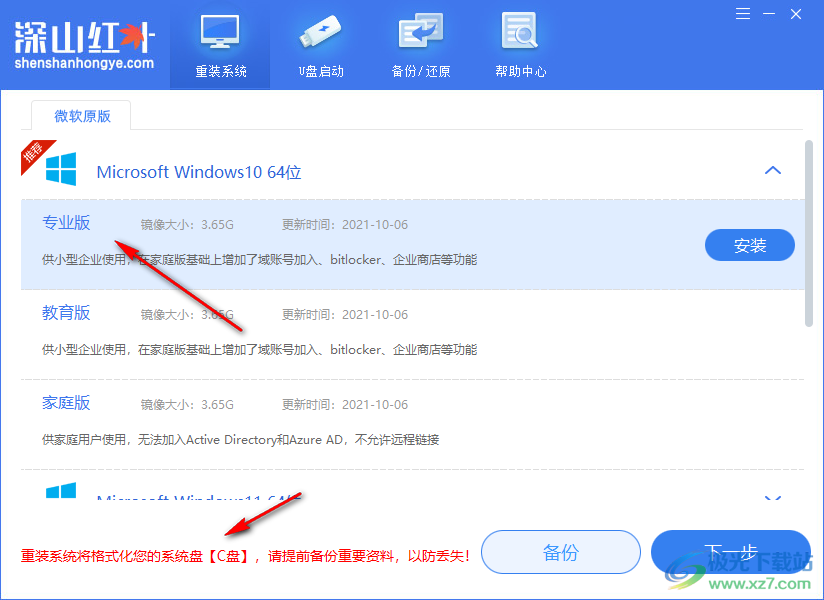Click the 安装 install button
Viewport: 824px width, 600px height.
click(x=749, y=245)
